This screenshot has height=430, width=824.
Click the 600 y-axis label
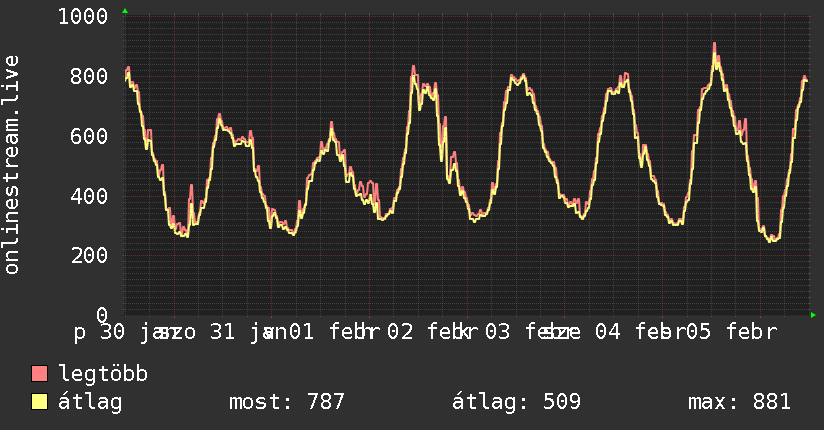tap(89, 136)
